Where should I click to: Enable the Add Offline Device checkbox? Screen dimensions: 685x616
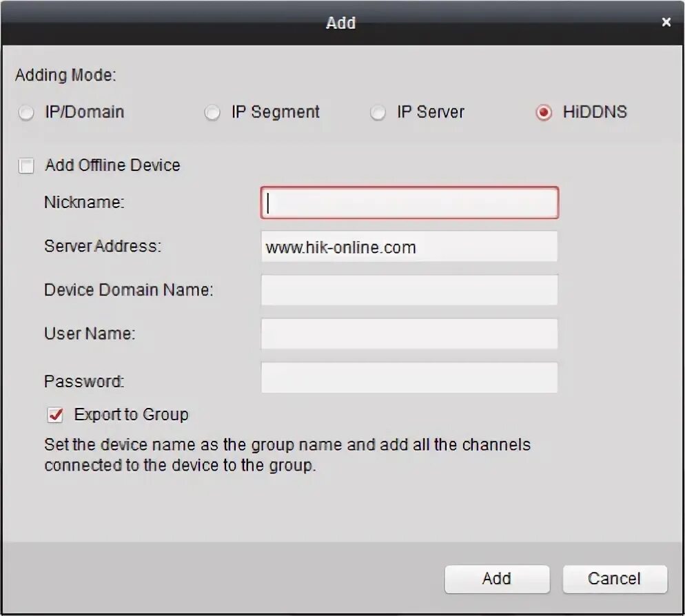coord(25,165)
